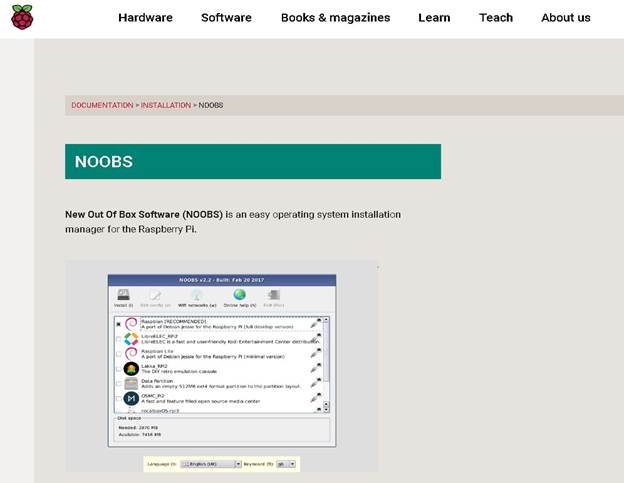The height and width of the screenshot is (483, 624).
Task: Click the OS list scrollbar up arrow
Action: point(326,319)
